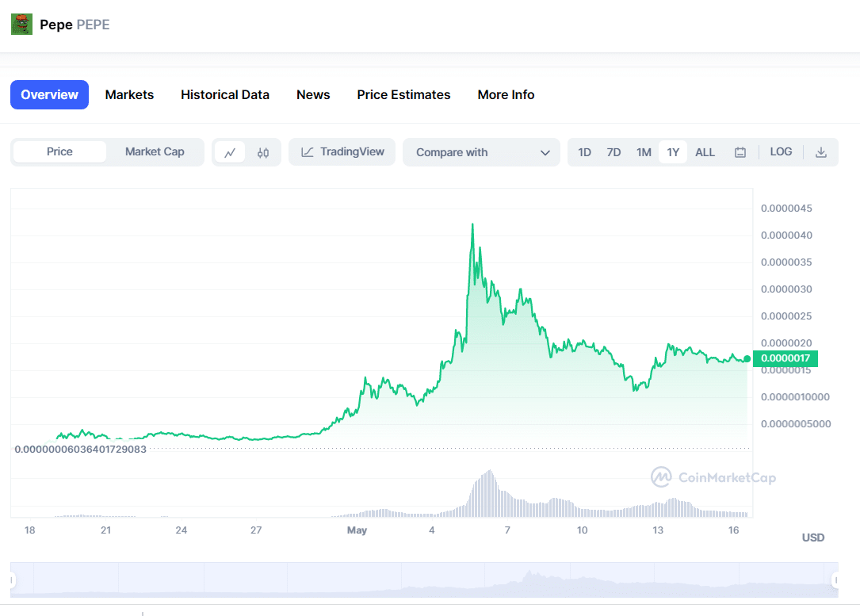Open the Compare with dropdown
860x616 pixels.
[482, 152]
